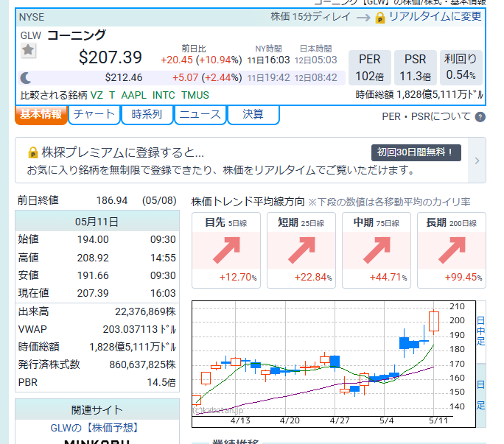Expand the premium banner right chevron
The image size is (504, 444).
pos(477,161)
